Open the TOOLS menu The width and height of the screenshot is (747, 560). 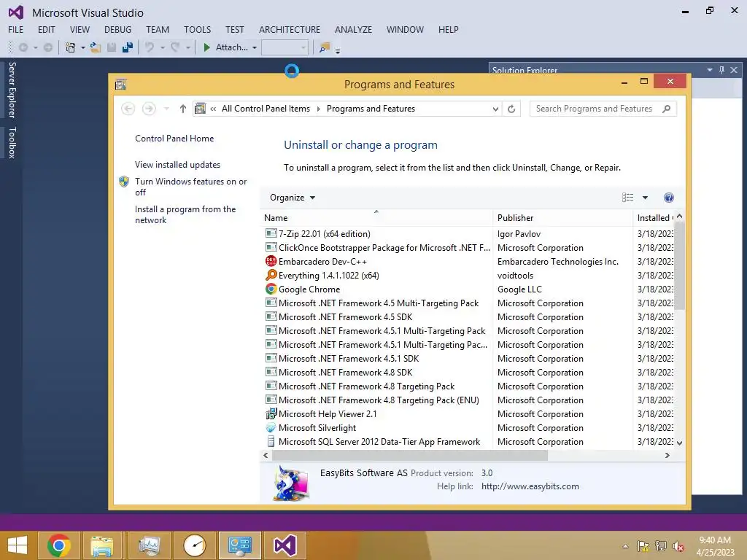197,29
